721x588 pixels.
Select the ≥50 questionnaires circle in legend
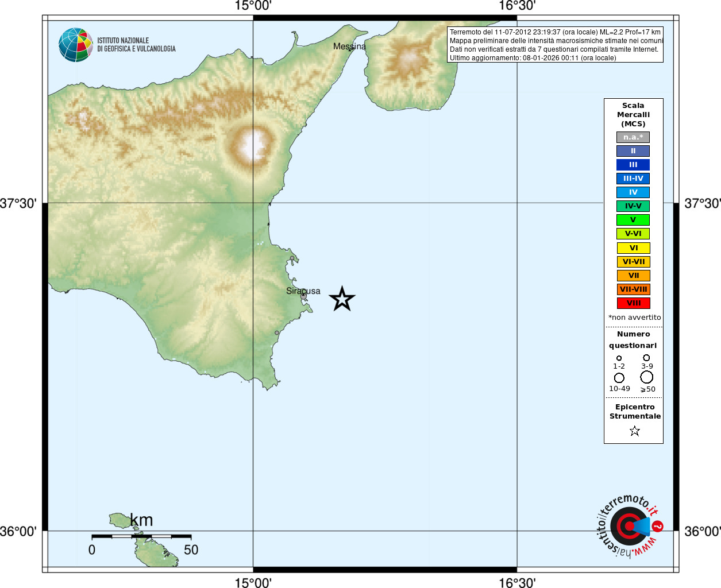646,377
